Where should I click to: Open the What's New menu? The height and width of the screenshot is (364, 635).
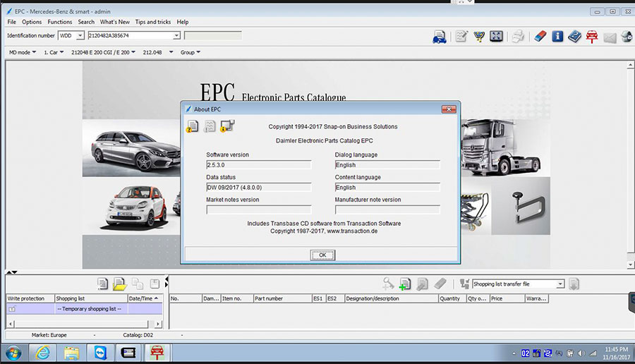coord(114,22)
